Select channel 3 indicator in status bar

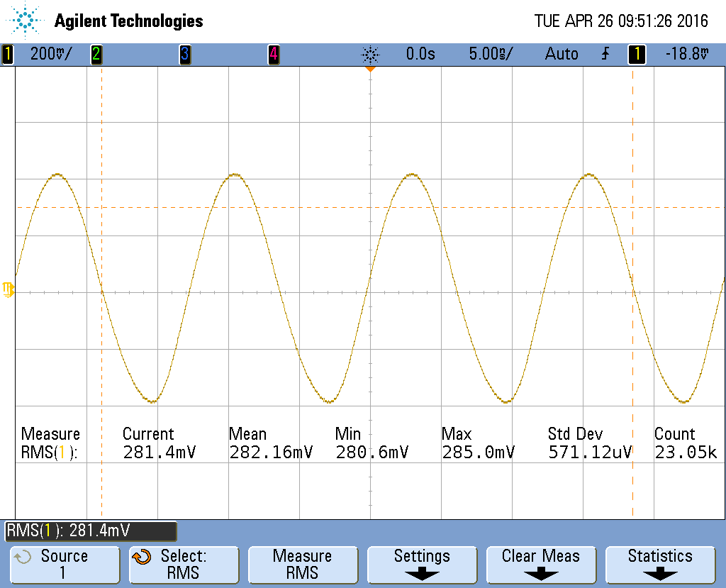coord(185,54)
